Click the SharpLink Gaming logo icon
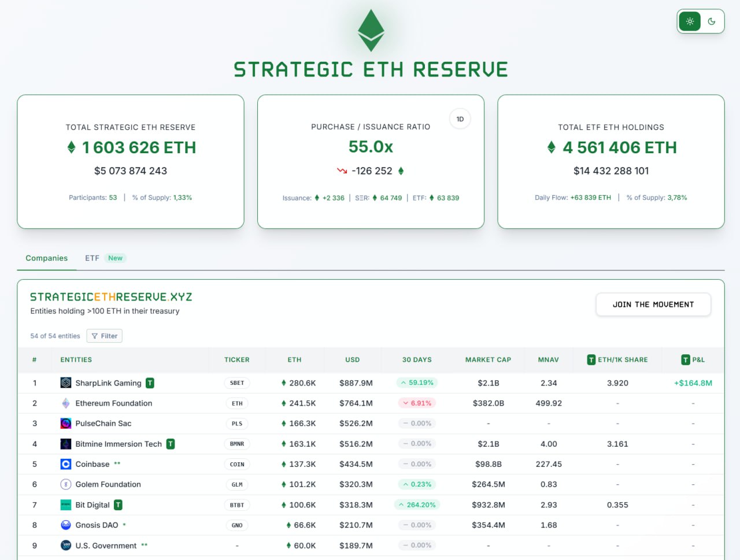Image resolution: width=740 pixels, height=560 pixels. pos(66,383)
